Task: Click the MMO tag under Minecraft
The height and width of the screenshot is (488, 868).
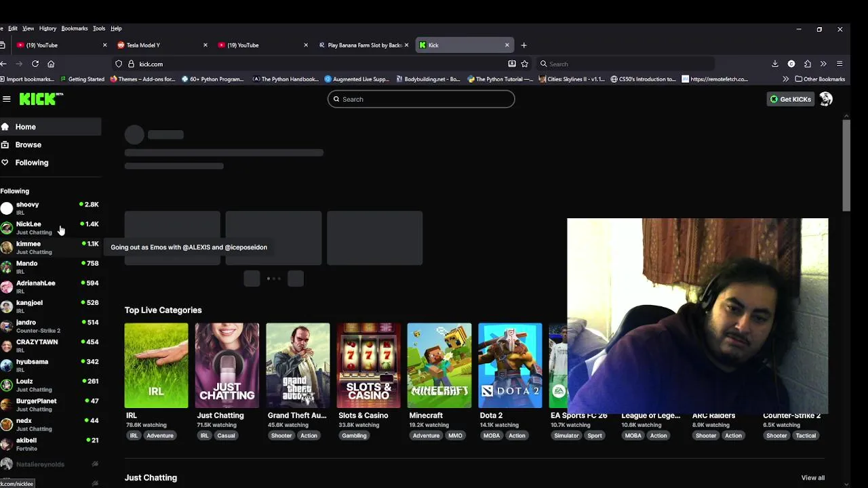Action: point(455,436)
